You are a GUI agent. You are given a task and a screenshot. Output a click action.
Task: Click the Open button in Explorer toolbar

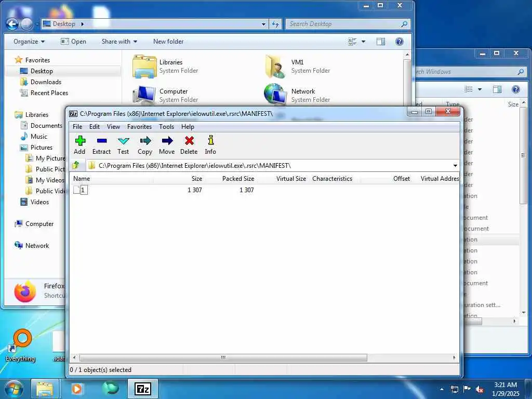[x=73, y=42]
